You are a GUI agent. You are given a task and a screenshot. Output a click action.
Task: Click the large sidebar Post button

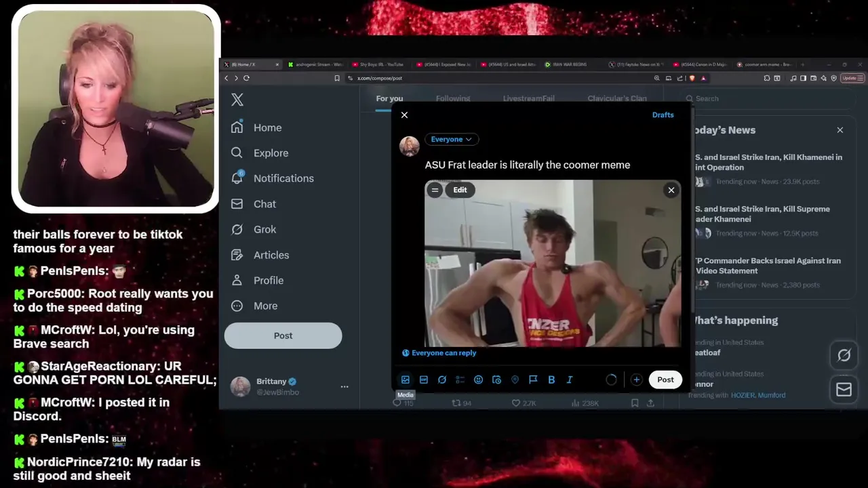point(283,335)
